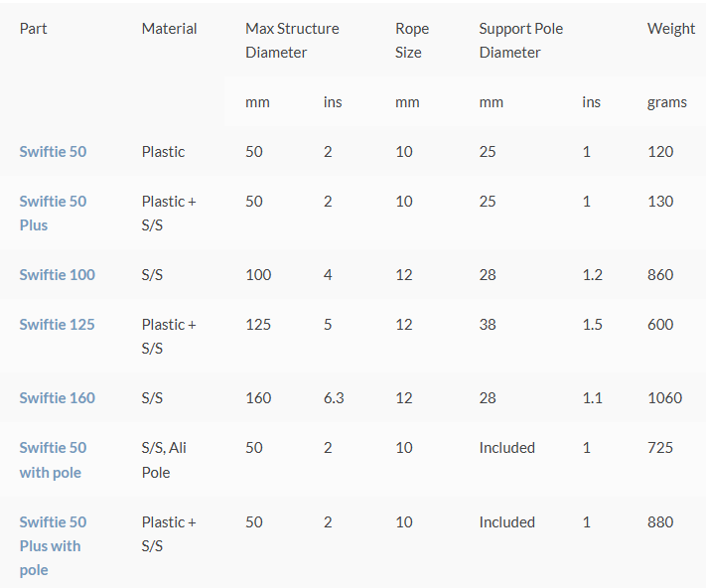Click the 6.3 inches diameter cell
Image resolution: width=706 pixels, height=588 pixels.
click(334, 398)
